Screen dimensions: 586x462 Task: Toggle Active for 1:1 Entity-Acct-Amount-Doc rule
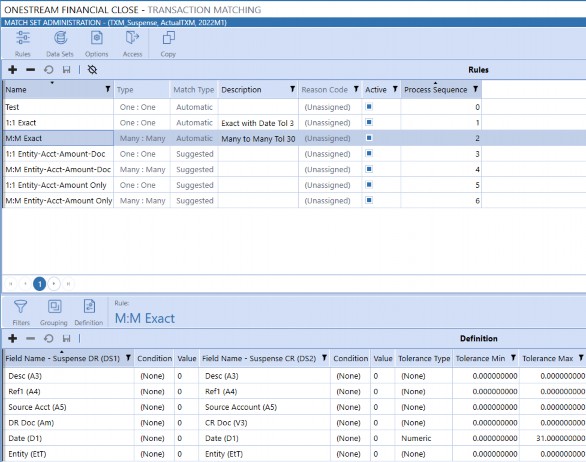coord(369,153)
